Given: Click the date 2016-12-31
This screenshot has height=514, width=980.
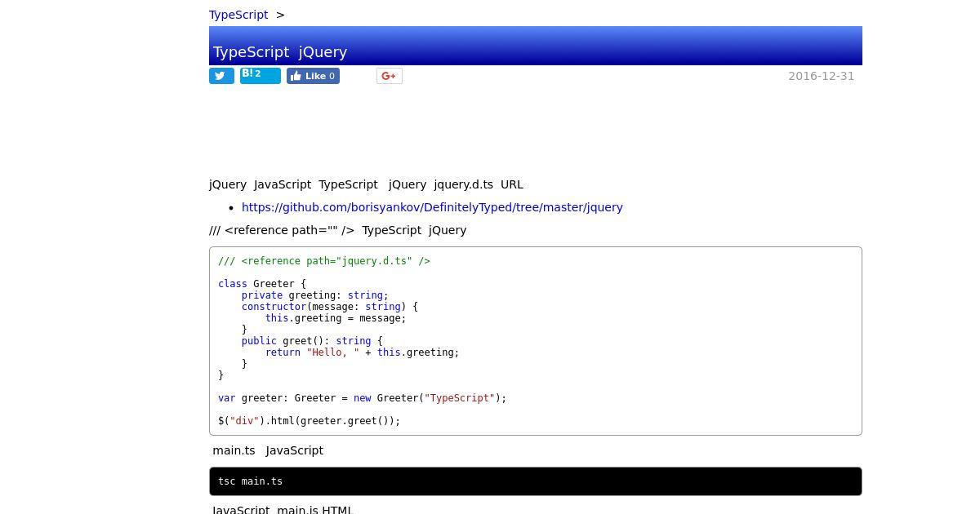Looking at the screenshot, I should point(821,76).
